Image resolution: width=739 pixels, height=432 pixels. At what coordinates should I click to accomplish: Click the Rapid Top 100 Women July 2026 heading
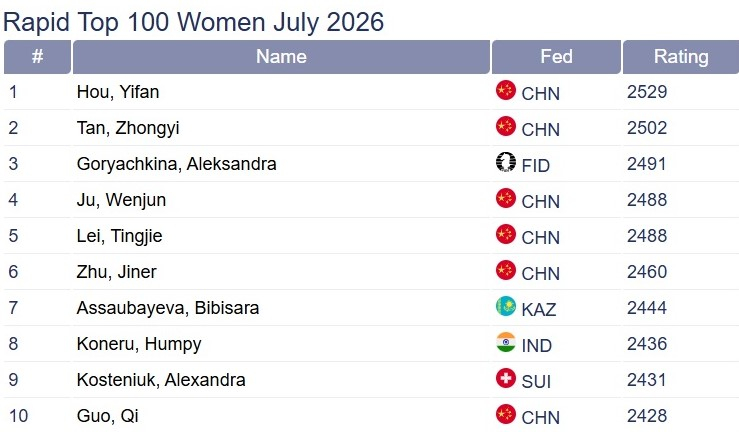193,22
